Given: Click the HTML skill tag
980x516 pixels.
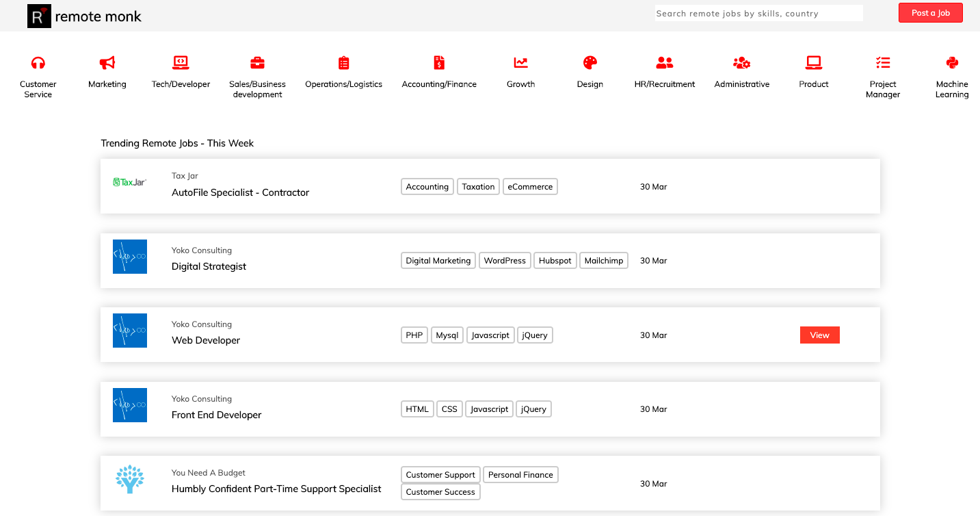Looking at the screenshot, I should pyautogui.click(x=417, y=409).
